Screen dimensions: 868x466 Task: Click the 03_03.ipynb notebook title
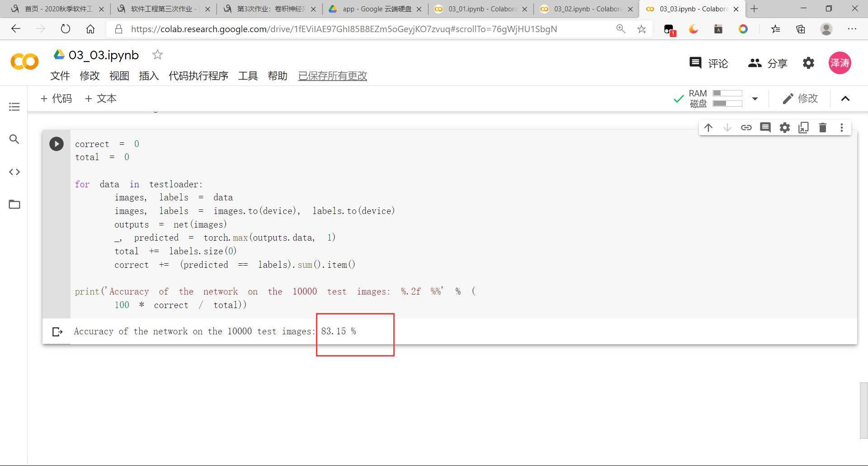tap(104, 55)
